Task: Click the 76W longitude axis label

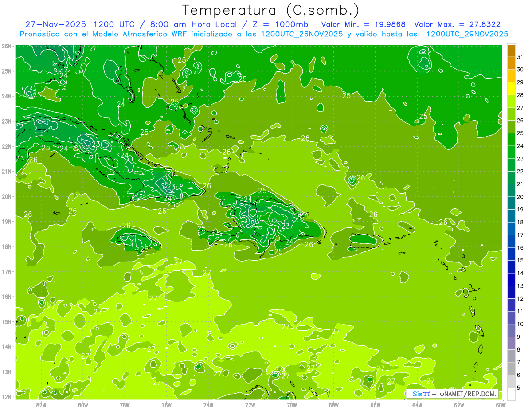Action: pos(167,405)
